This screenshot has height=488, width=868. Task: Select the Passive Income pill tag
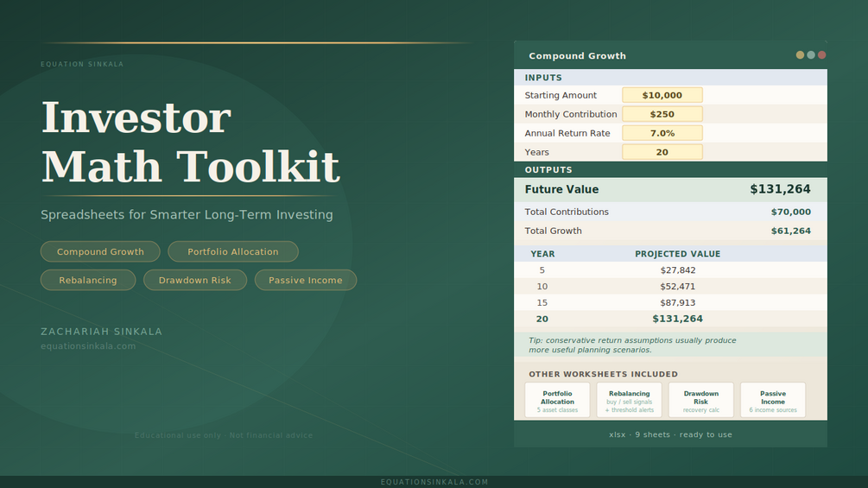coord(306,280)
